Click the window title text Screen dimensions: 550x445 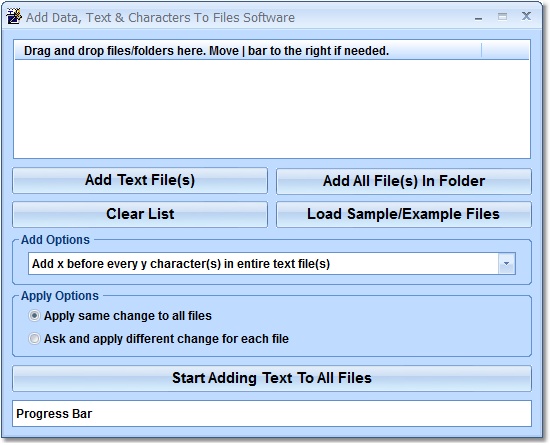pos(160,17)
